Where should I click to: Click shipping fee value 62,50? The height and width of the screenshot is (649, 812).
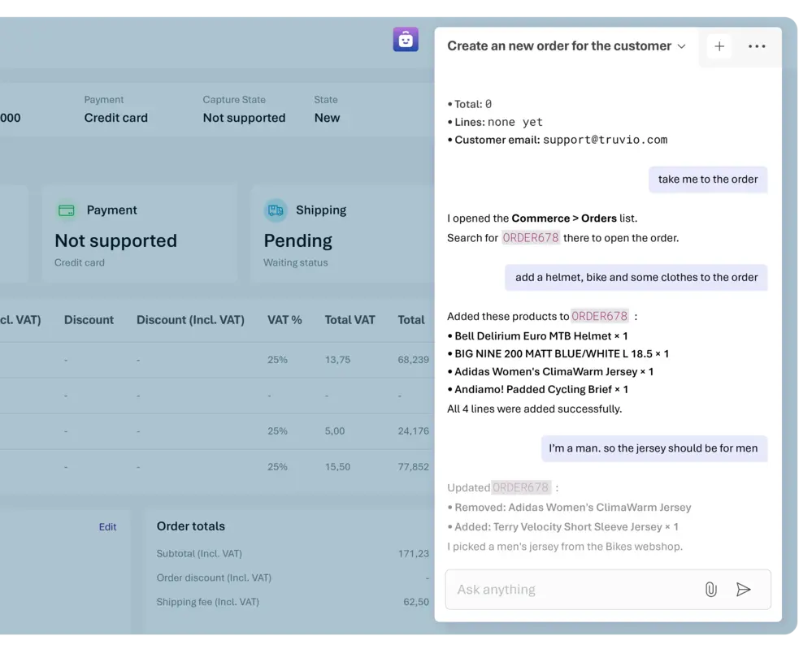tap(416, 602)
